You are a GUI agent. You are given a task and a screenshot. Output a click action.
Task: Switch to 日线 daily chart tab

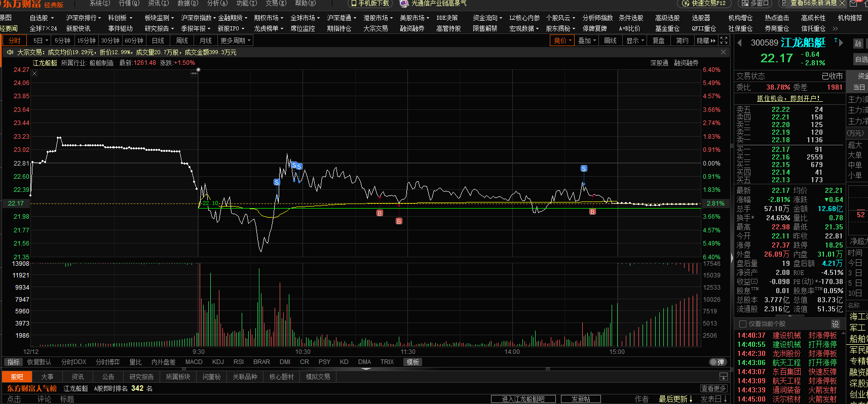pyautogui.click(x=158, y=41)
